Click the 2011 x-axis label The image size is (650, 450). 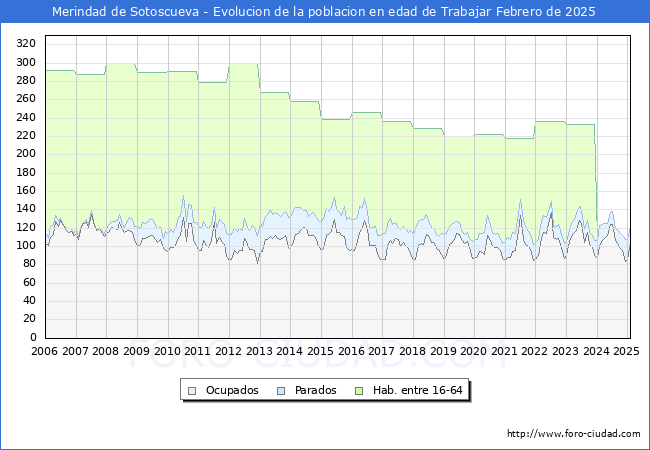[x=198, y=351]
